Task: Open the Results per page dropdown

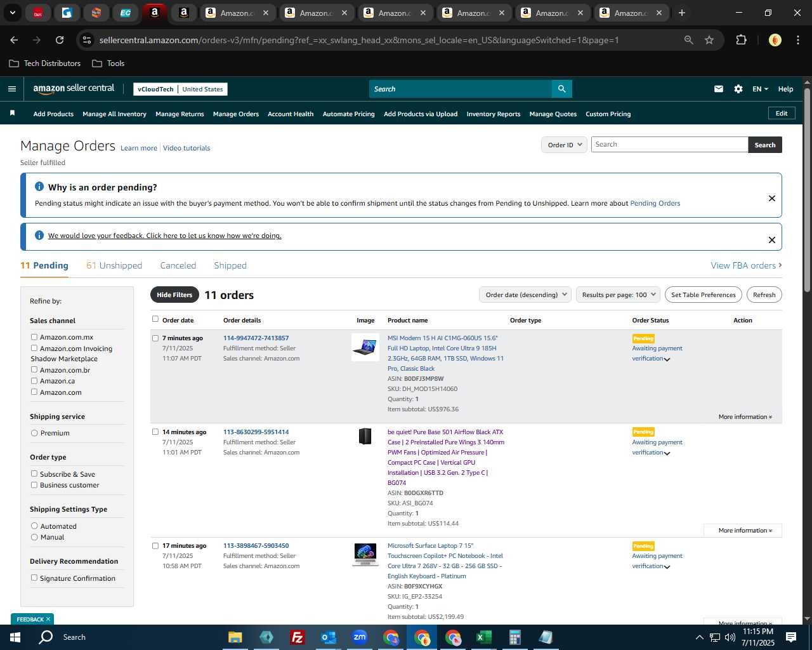Action: click(618, 295)
